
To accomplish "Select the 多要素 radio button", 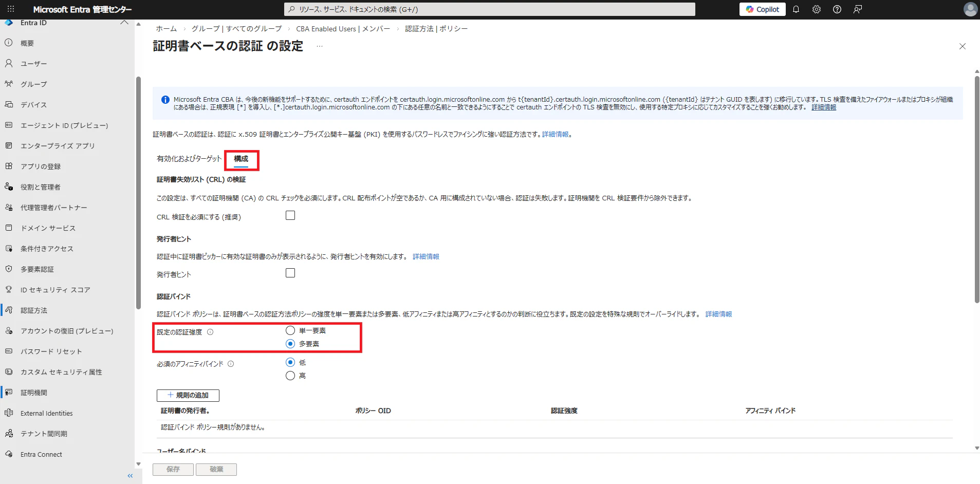I will click(290, 344).
